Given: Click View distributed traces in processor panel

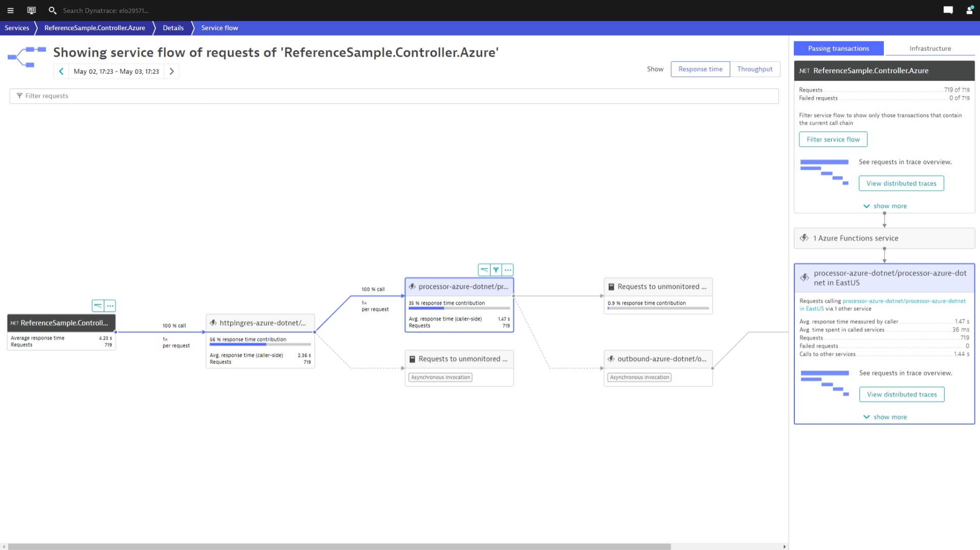Looking at the screenshot, I should [902, 395].
